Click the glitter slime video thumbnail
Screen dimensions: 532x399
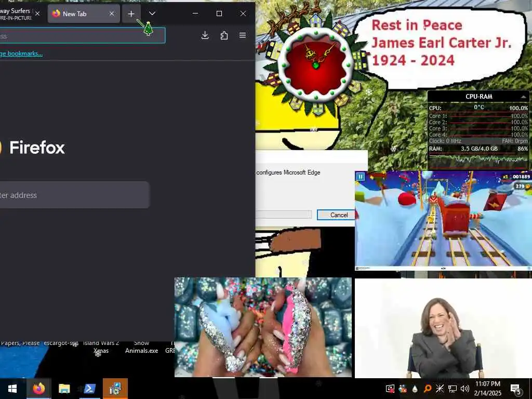(263, 327)
